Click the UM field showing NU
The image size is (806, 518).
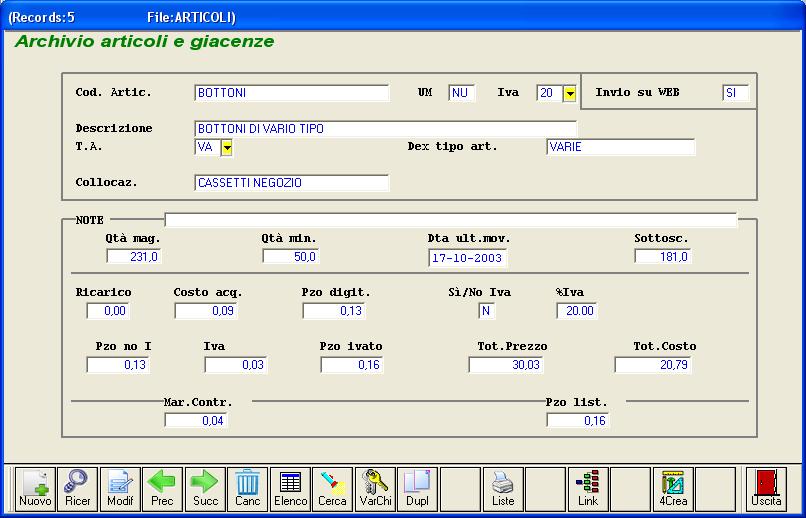(462, 93)
